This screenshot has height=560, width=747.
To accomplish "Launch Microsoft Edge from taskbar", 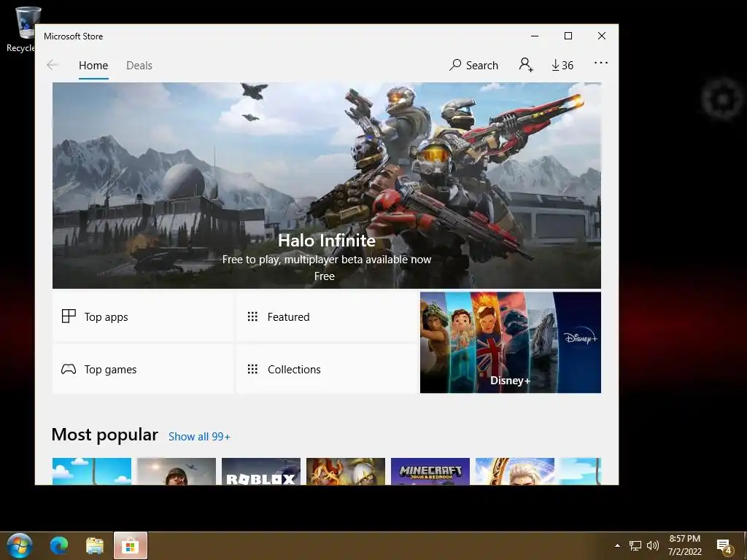I will click(x=60, y=545).
